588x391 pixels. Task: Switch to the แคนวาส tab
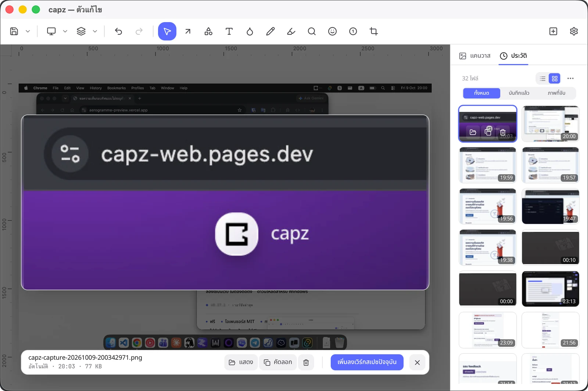coord(475,56)
